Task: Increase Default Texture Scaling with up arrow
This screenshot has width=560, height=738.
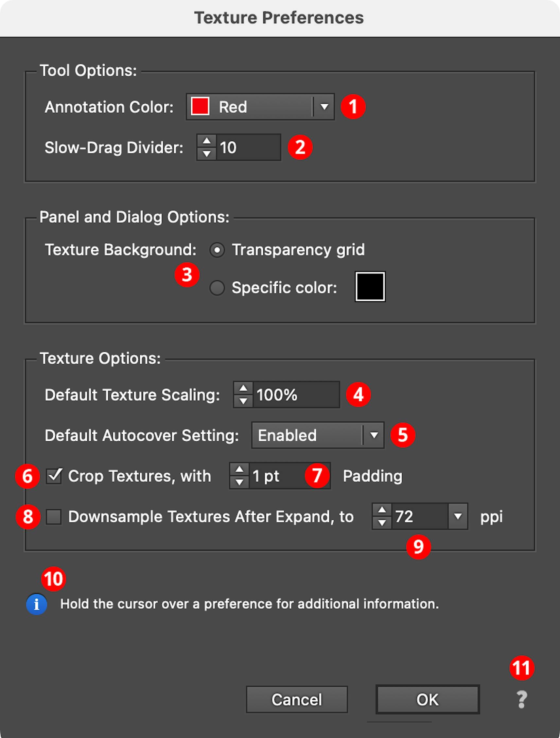Action: coord(243,388)
